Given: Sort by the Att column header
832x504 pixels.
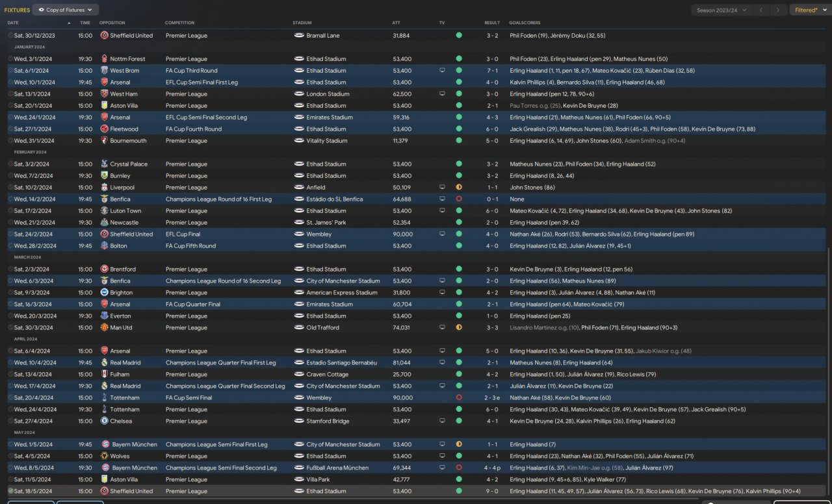Looking at the screenshot, I should [396, 23].
